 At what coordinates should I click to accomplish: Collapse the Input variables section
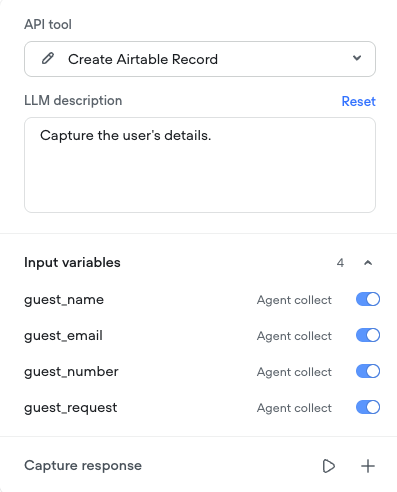(x=368, y=263)
